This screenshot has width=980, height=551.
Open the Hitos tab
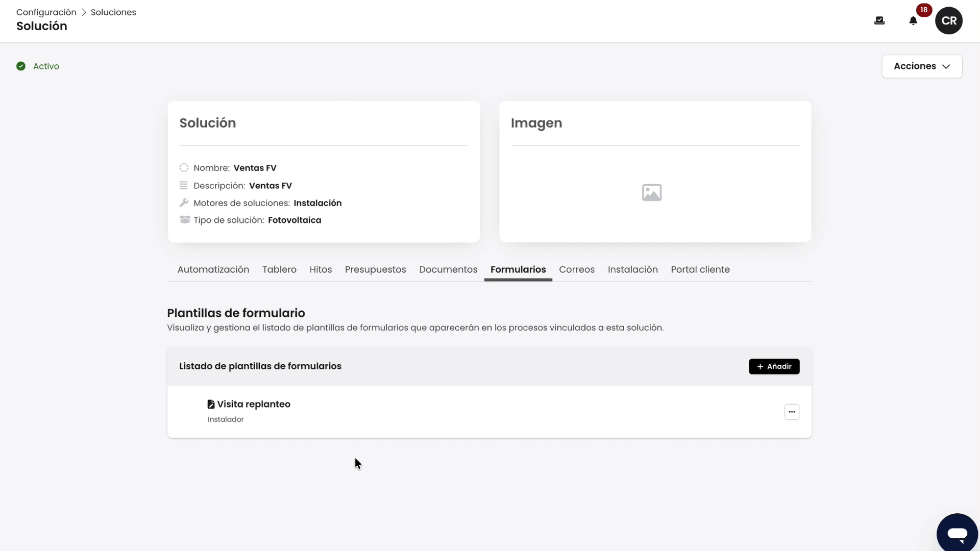click(321, 269)
